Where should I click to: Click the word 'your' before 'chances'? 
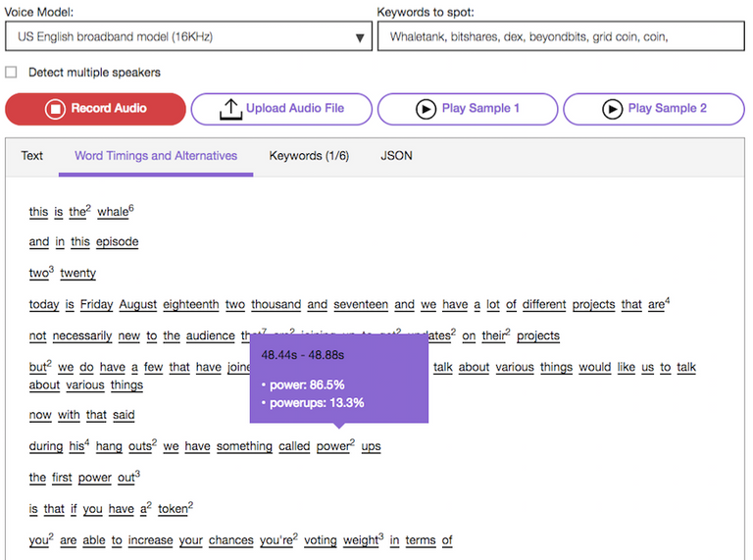190,540
